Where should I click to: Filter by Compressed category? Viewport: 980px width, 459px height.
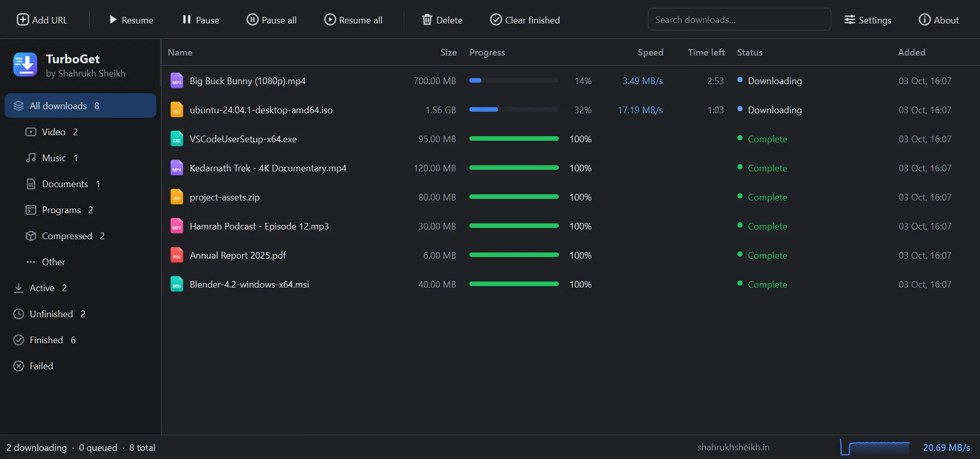point(81,236)
